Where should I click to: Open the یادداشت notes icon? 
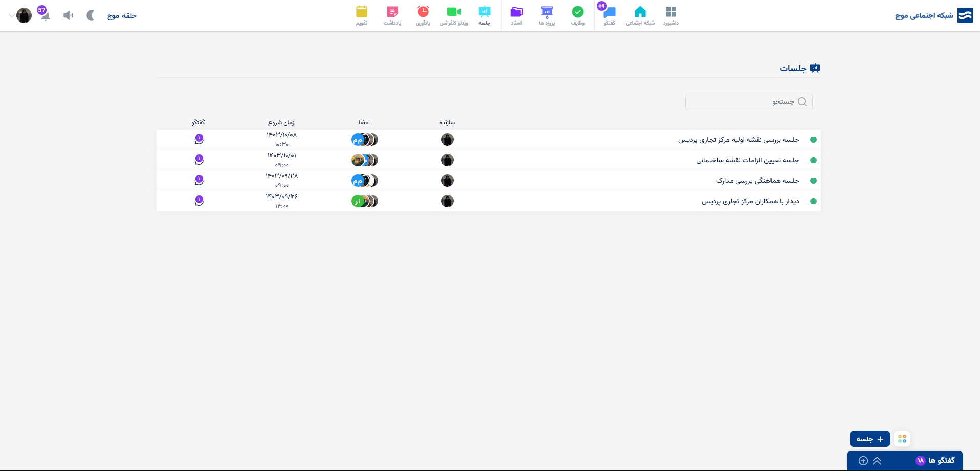pyautogui.click(x=392, y=12)
